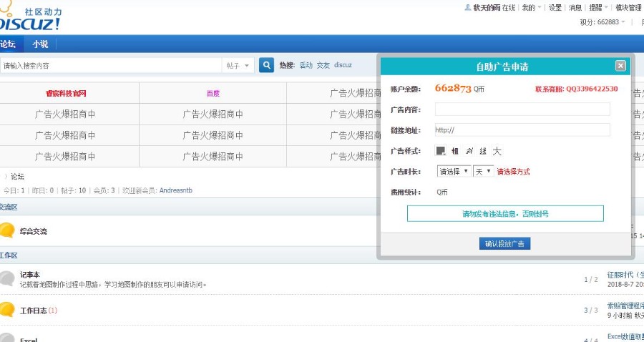Open the 睿宸科技官网 ad link
Screen dimensions: 644x342
click(x=66, y=93)
